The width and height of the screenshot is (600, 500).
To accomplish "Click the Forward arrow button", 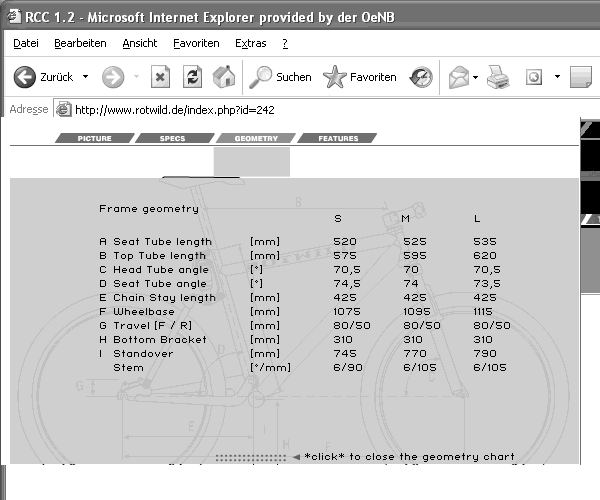I will [113, 77].
